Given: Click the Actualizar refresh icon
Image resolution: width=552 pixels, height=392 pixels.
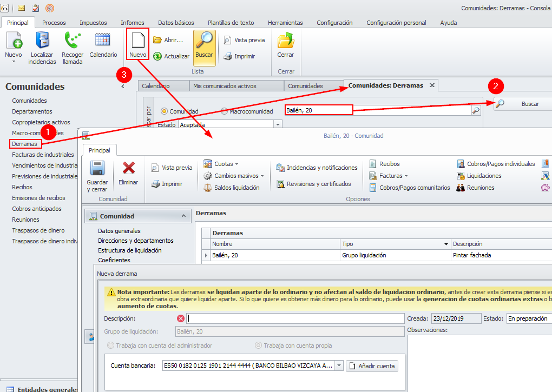Looking at the screenshot, I should coord(157,56).
